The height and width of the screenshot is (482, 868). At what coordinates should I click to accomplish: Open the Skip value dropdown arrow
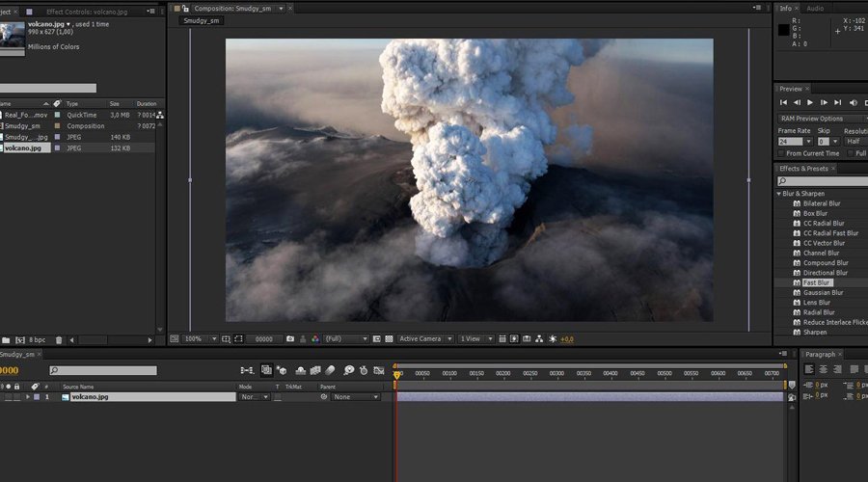coord(835,142)
